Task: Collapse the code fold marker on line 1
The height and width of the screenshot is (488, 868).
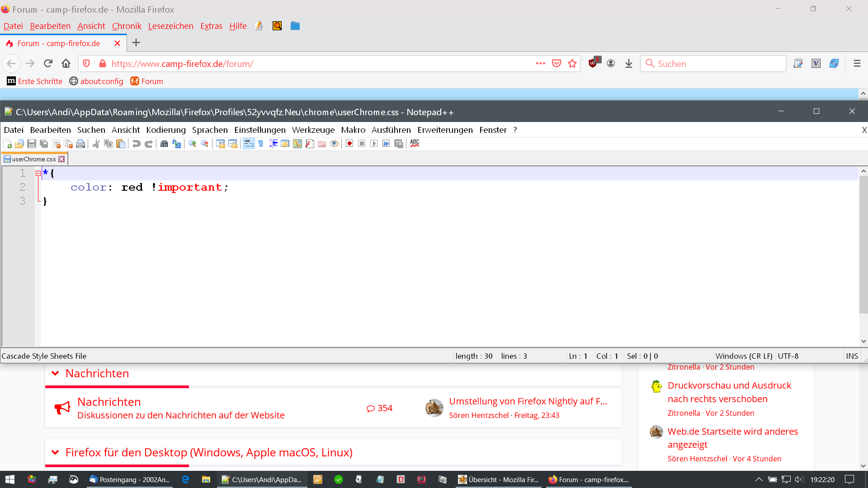Action: [x=38, y=173]
